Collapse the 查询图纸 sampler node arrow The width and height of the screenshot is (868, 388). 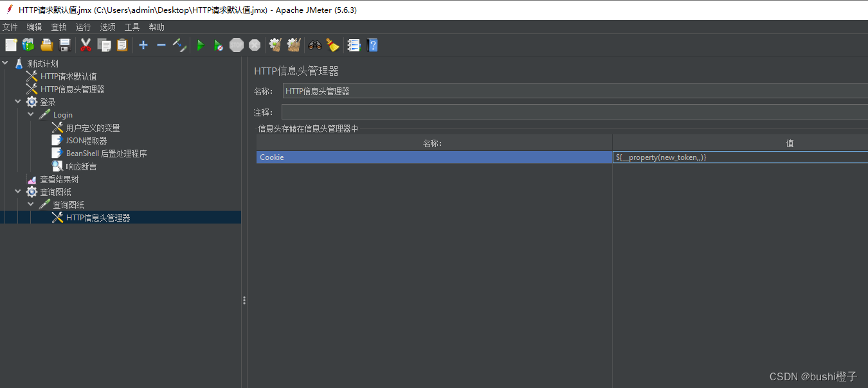tap(31, 205)
